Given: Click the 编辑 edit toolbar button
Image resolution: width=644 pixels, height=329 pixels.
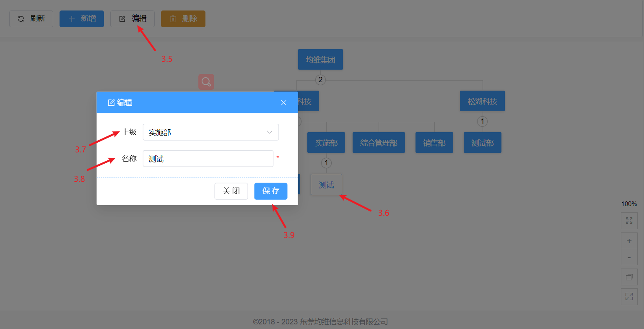Looking at the screenshot, I should point(132,19).
